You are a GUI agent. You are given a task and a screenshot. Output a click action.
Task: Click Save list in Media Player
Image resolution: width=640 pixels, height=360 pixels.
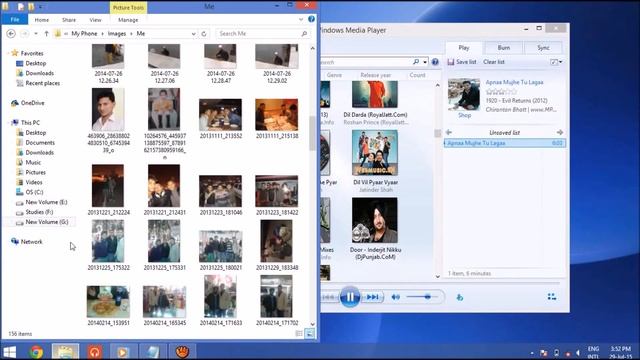[462, 62]
